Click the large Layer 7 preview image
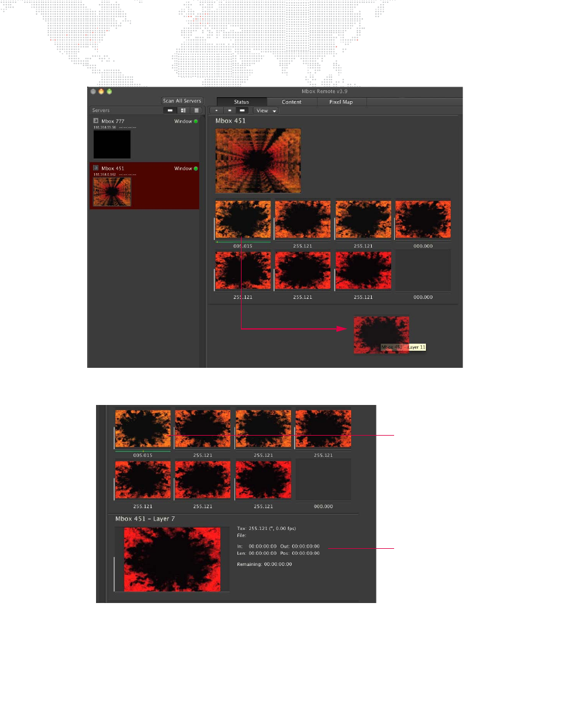The image size is (562, 728). pos(172,559)
